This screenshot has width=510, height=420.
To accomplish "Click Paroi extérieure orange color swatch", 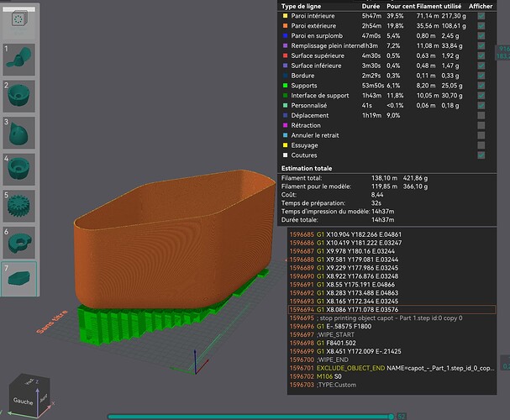I will point(286,26).
